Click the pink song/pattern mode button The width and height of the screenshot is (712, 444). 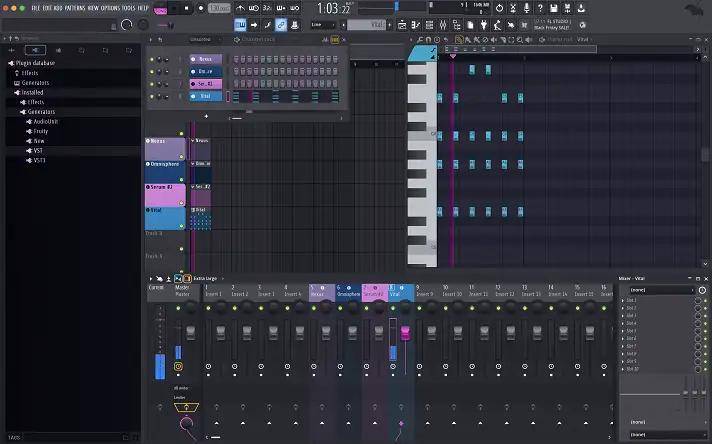pos(160,8)
